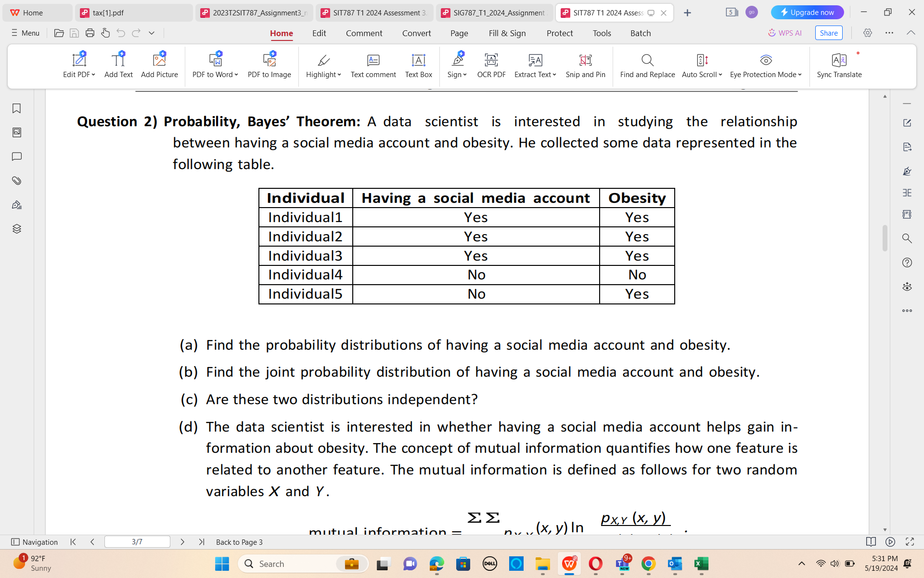Image resolution: width=924 pixels, height=578 pixels.
Task: Toggle Navigation panel at bottom left
Action: [35, 541]
